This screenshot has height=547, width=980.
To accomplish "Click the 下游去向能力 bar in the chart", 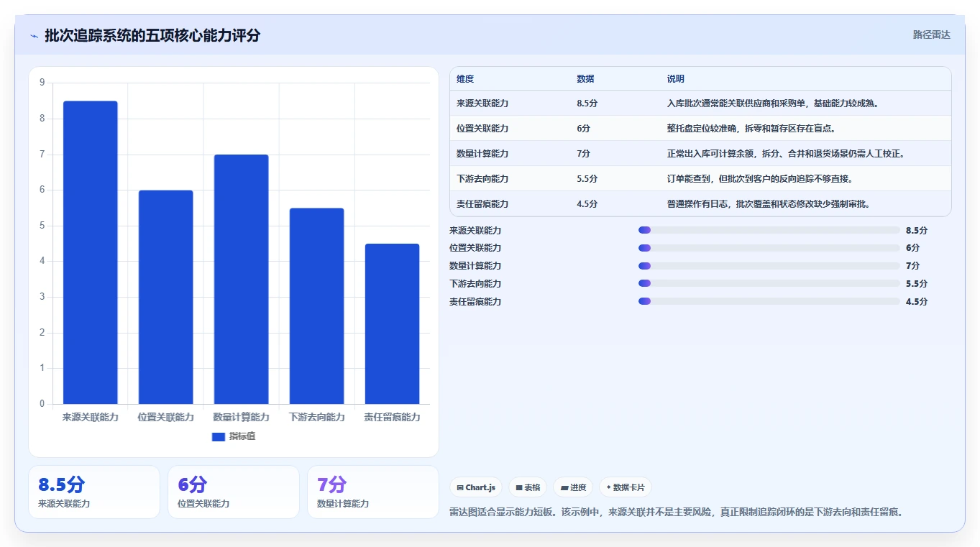I will tap(316, 306).
